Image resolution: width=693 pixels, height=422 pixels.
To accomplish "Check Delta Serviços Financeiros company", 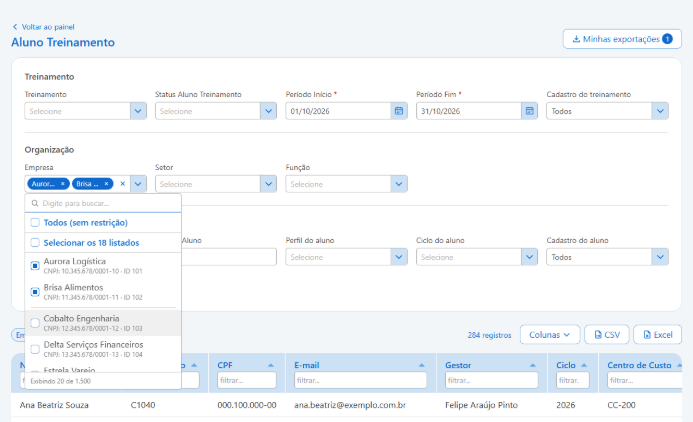I will 35,349.
